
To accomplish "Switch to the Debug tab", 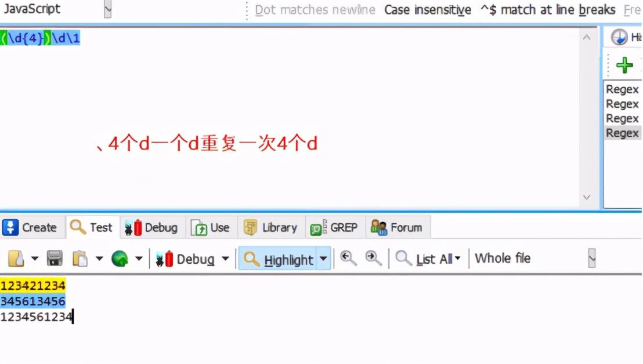I will (151, 227).
